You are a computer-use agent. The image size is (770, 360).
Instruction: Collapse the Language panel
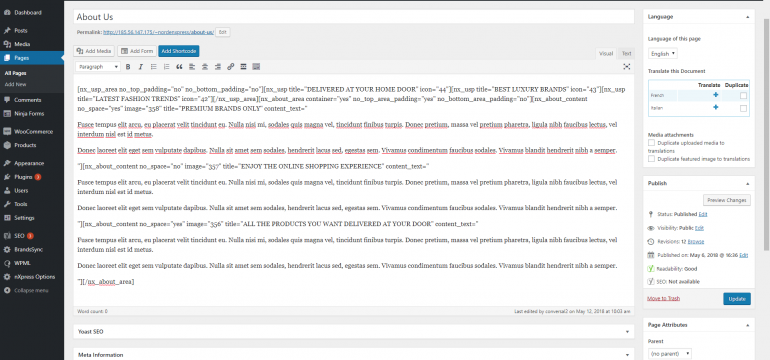(x=747, y=17)
